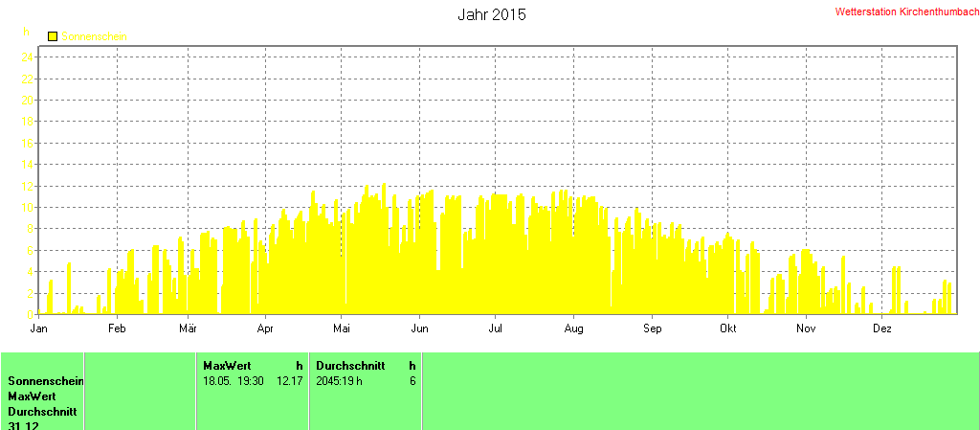Click the Sonnenschein legend label

[94, 36]
